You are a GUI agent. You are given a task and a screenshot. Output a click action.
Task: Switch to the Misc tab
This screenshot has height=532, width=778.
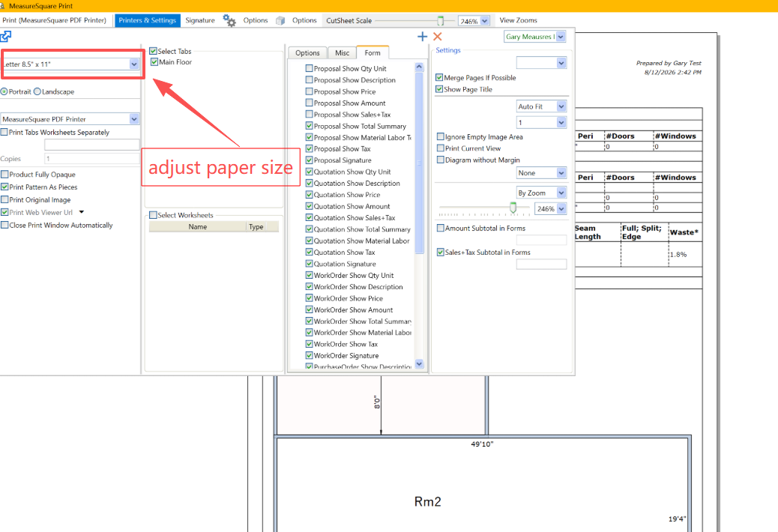coord(342,52)
